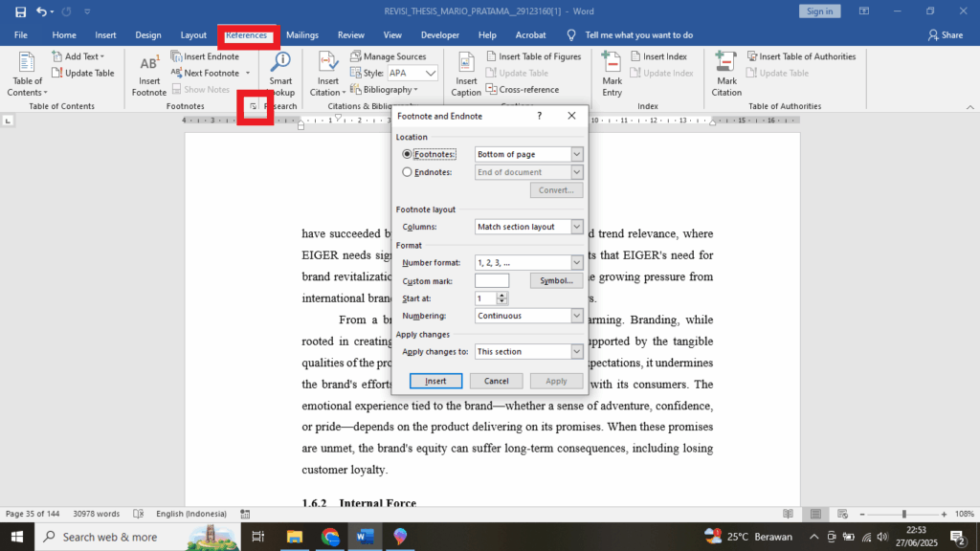Expand Next Footnote dropdown arrow
Viewport: 980px width, 551px height.
pyautogui.click(x=248, y=73)
